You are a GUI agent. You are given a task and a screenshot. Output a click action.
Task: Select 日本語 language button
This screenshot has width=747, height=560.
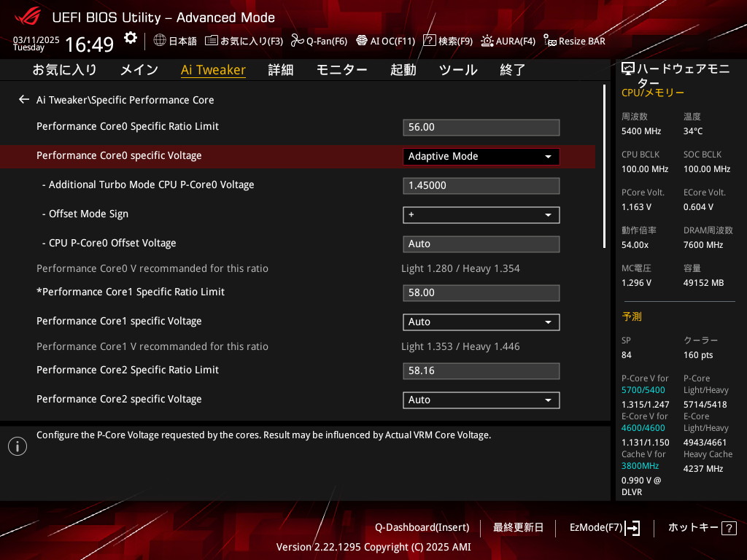click(182, 41)
